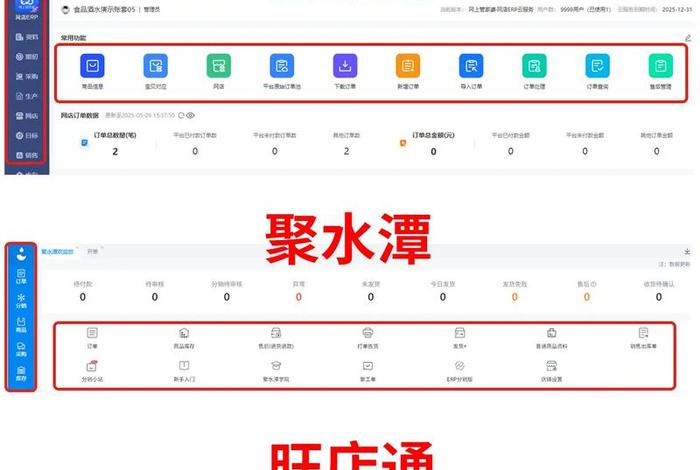This screenshot has height=470, width=700.
Task: Toggle eye icon beside 网店订单数据
Action: point(191,115)
